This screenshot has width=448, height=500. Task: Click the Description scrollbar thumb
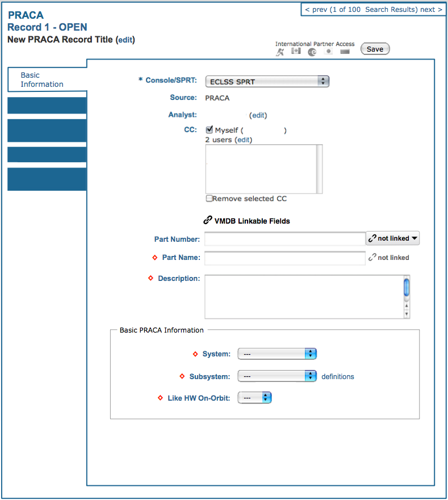[x=407, y=287]
